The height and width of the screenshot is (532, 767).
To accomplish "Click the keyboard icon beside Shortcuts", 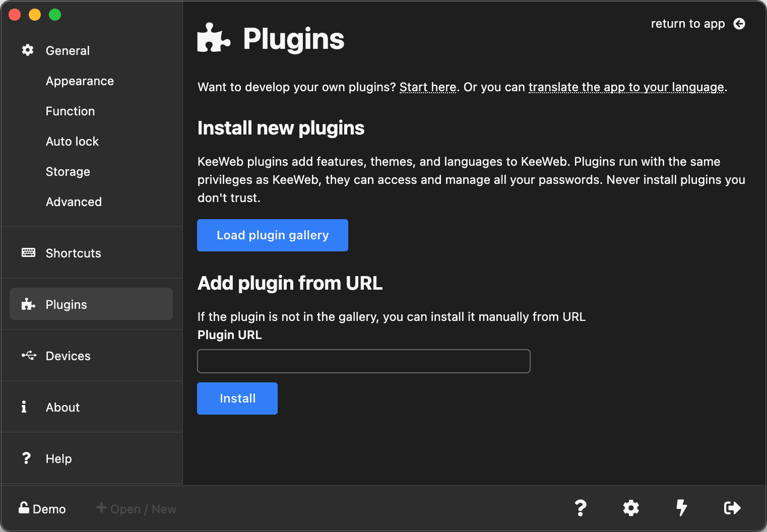I will (x=28, y=253).
